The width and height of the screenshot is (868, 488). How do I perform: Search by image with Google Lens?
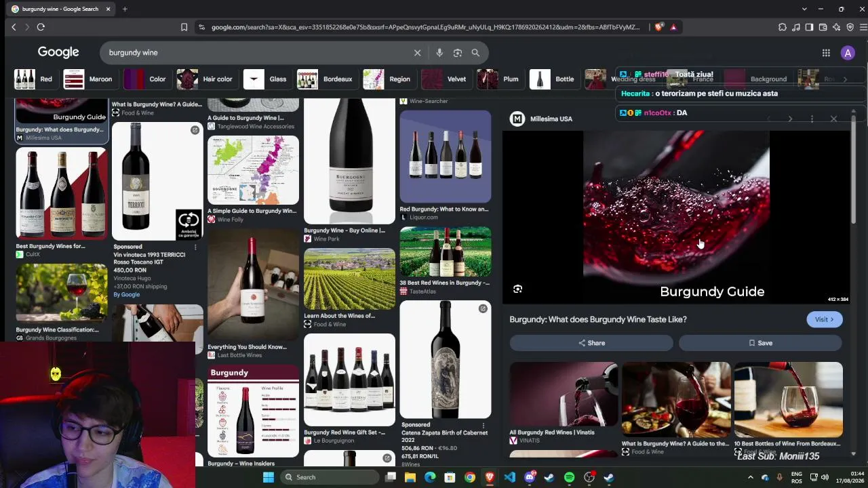pyautogui.click(x=458, y=53)
